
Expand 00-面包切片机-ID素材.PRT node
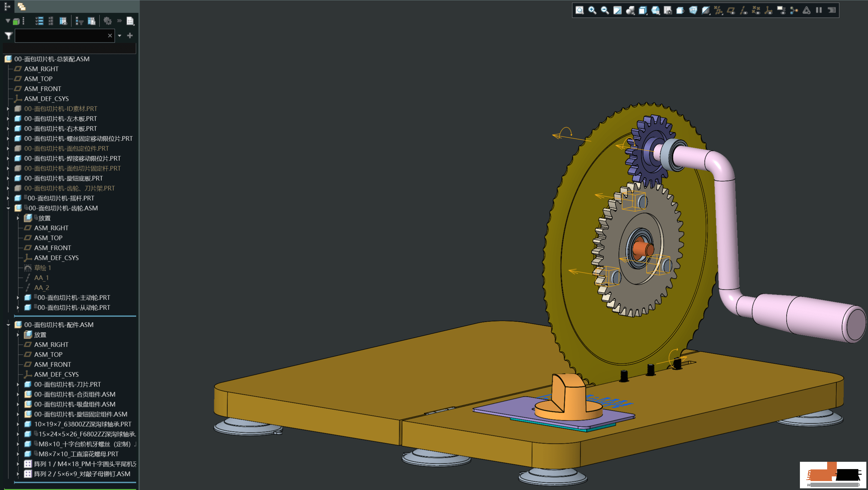coord(8,109)
